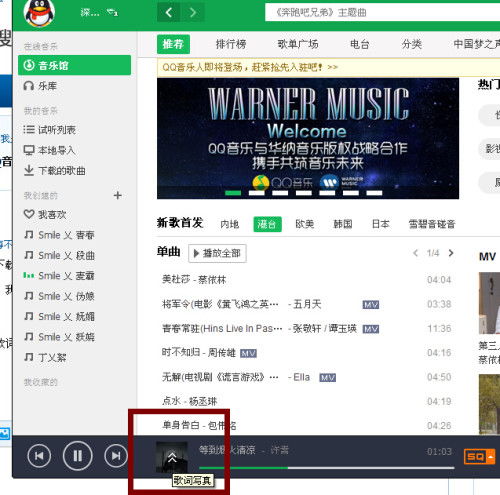Click the 无解(电视剧 song title
Viewport: 500px width, 495px height.
point(220,377)
